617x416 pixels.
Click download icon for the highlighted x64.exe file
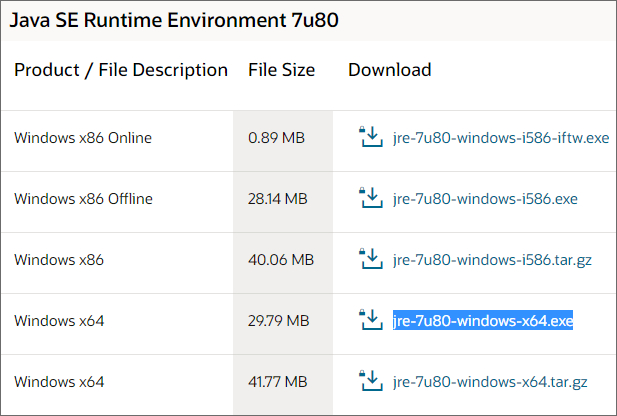[370, 320]
